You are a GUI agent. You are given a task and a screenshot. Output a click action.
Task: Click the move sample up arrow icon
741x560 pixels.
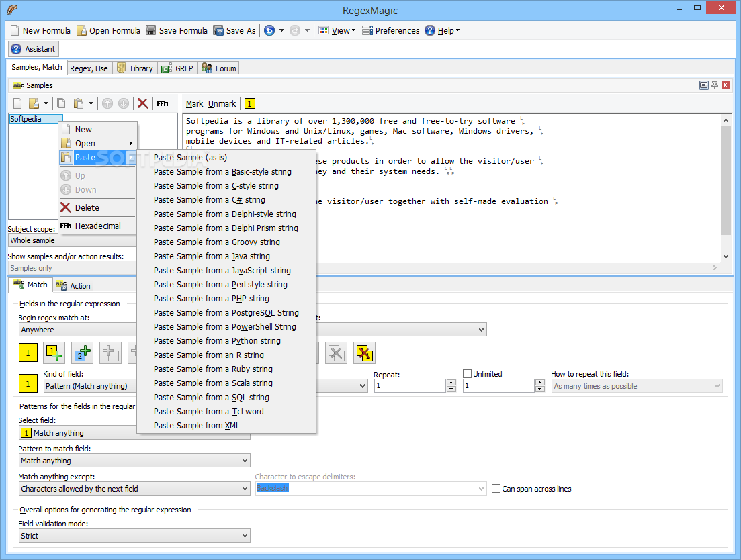point(107,103)
